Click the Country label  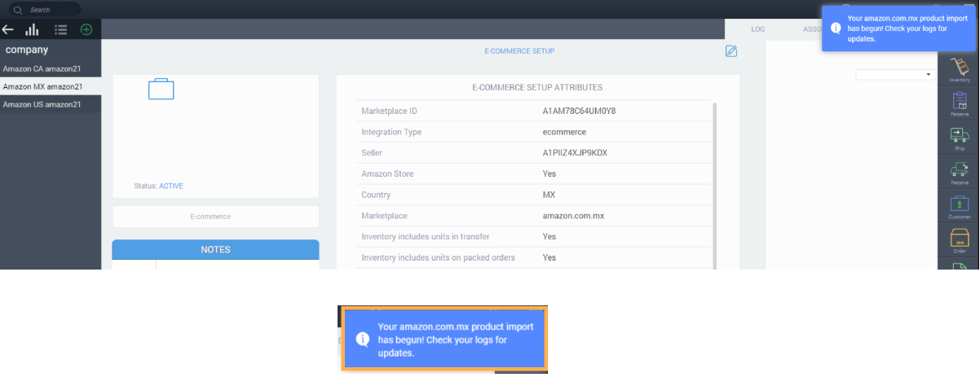(376, 195)
